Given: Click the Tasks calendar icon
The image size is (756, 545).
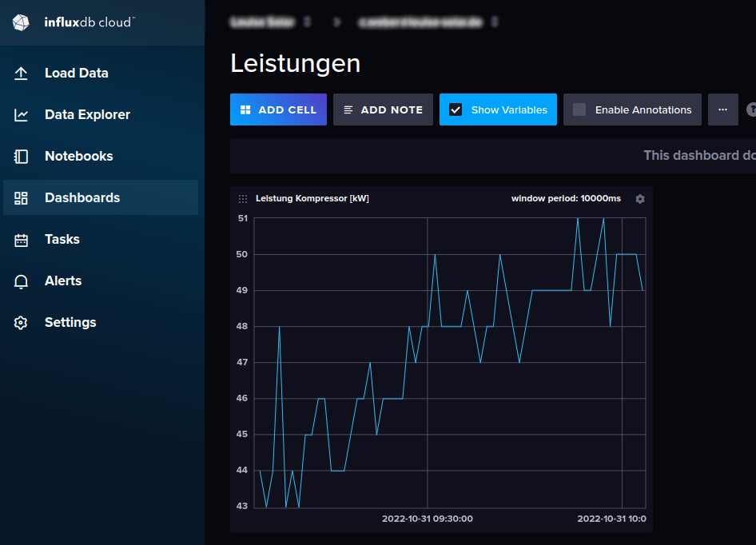Looking at the screenshot, I should [x=21, y=240].
